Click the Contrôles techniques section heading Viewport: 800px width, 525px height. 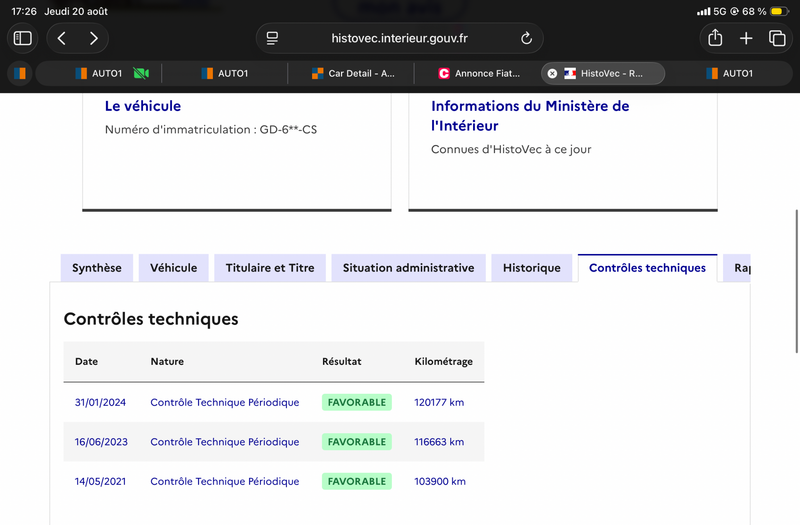click(151, 319)
